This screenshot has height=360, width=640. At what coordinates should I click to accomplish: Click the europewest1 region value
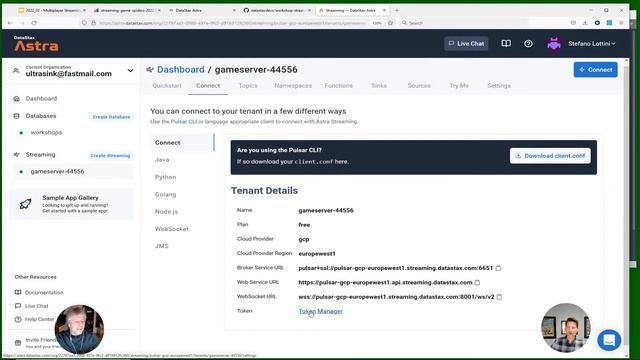coord(317,254)
